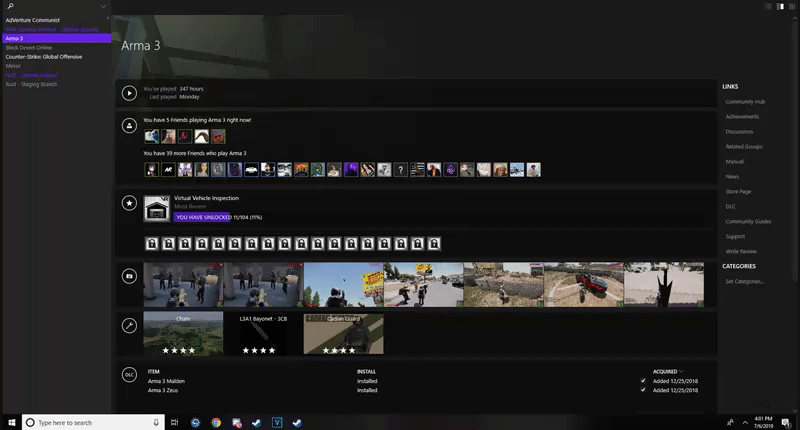Screen dimensions: 800x430
Task: Open the last screenshot thumbnail
Action: click(x=664, y=285)
